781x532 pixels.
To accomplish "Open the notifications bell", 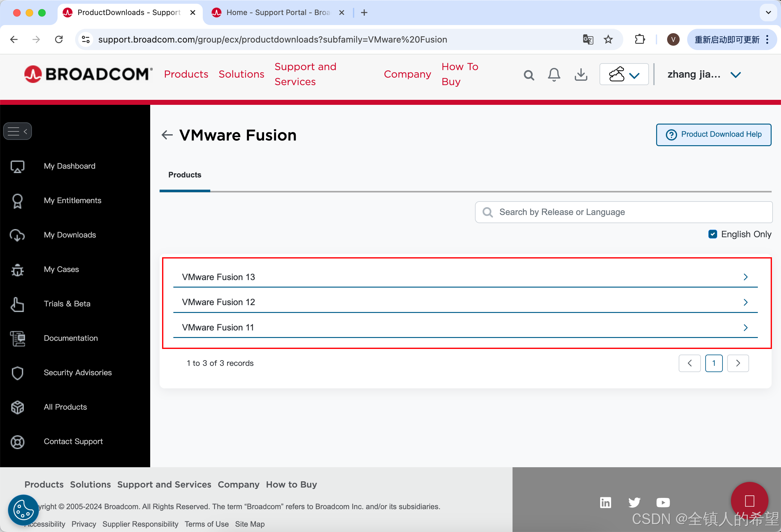I will [554, 74].
